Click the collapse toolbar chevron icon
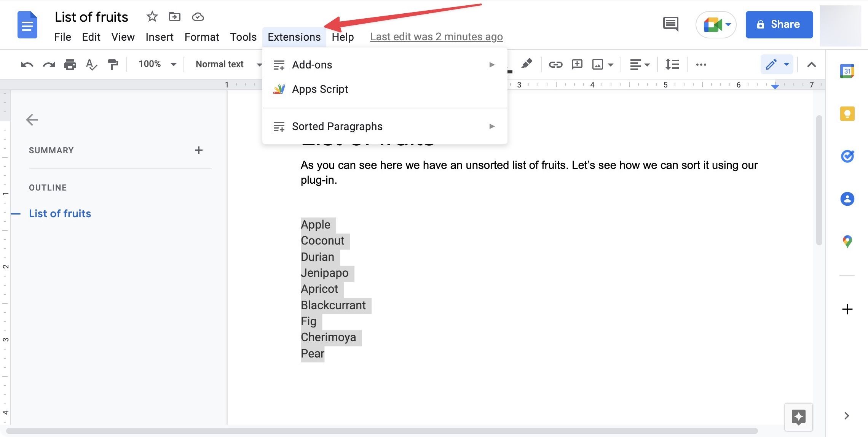Screen dimensions: 868x437 coord(812,64)
